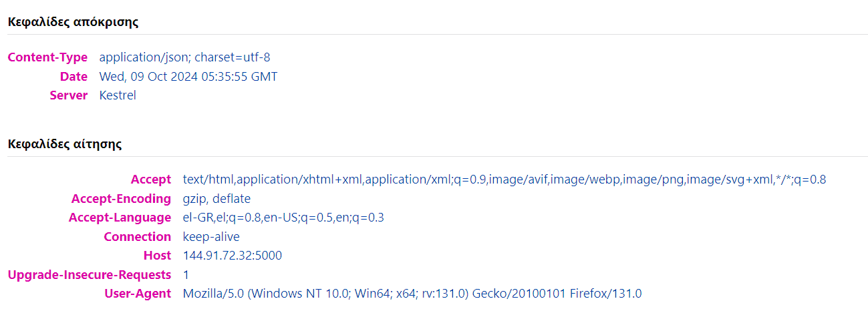The image size is (868, 315).
Task: Click the Accept-Encoding header name
Action: pyautogui.click(x=121, y=199)
